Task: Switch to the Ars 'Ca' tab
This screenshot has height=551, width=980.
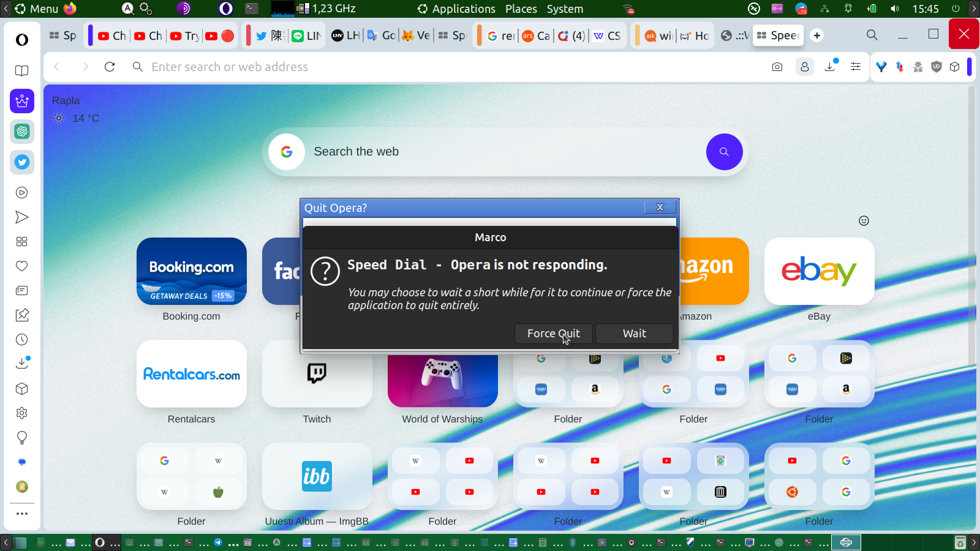Action: point(536,36)
